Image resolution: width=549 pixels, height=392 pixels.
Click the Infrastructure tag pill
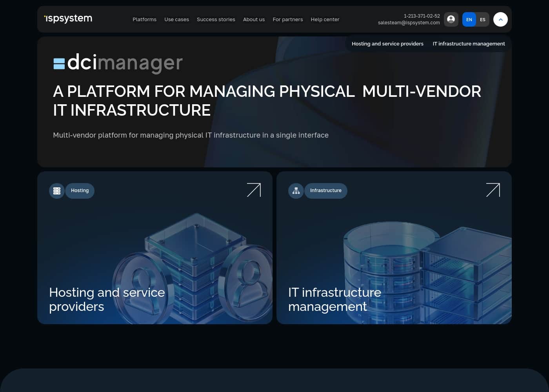tap(326, 191)
